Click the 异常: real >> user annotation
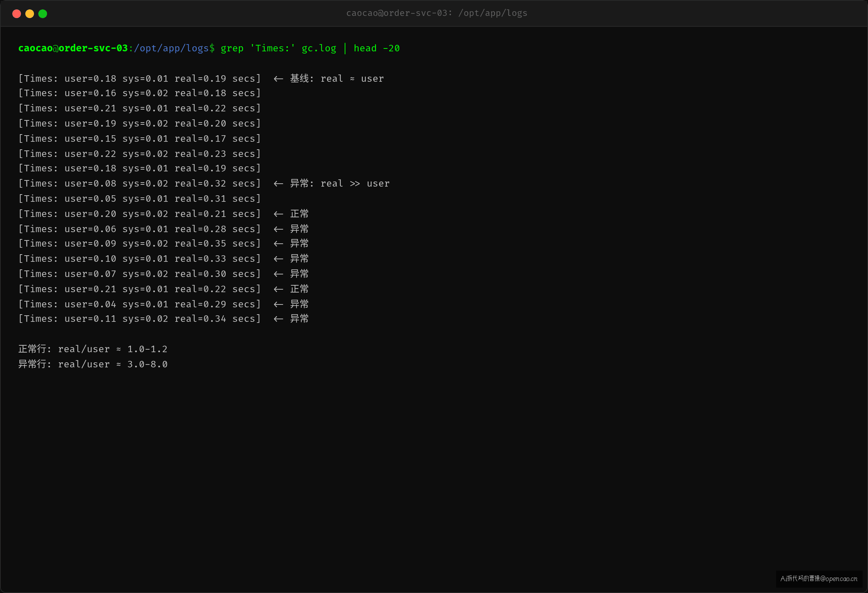This screenshot has width=868, height=593. click(x=340, y=183)
